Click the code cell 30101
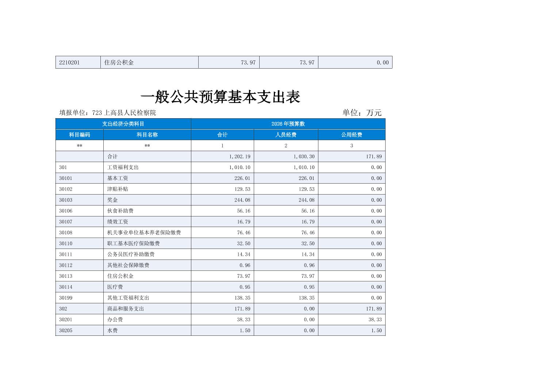 [x=66, y=178]
